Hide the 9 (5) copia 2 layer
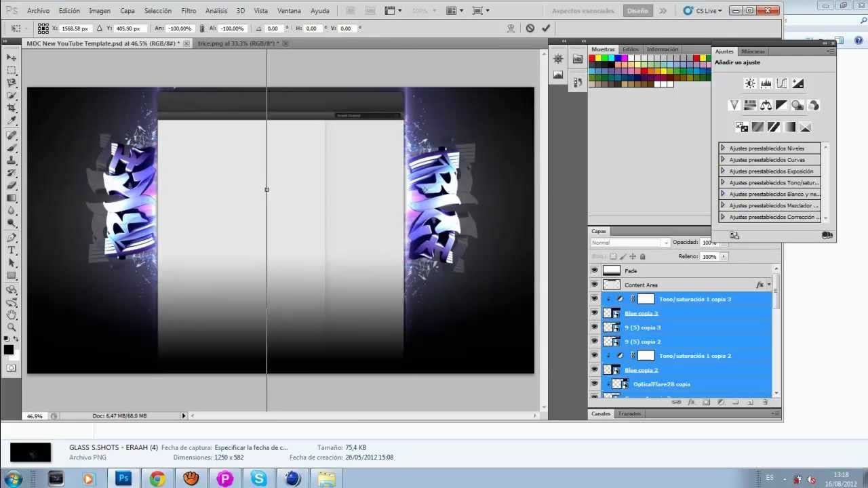The width and height of the screenshot is (868, 488). 595,342
